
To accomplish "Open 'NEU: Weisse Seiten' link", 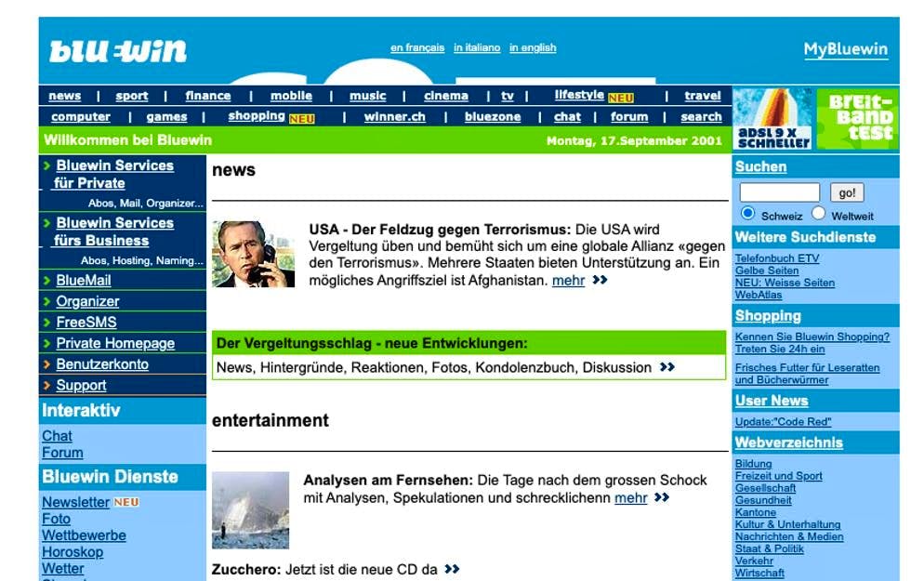I will click(x=785, y=283).
